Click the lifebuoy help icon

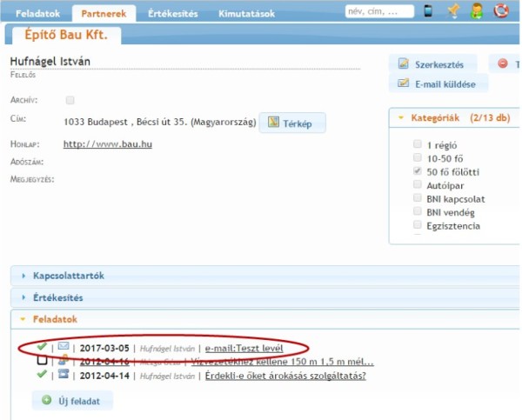[501, 11]
